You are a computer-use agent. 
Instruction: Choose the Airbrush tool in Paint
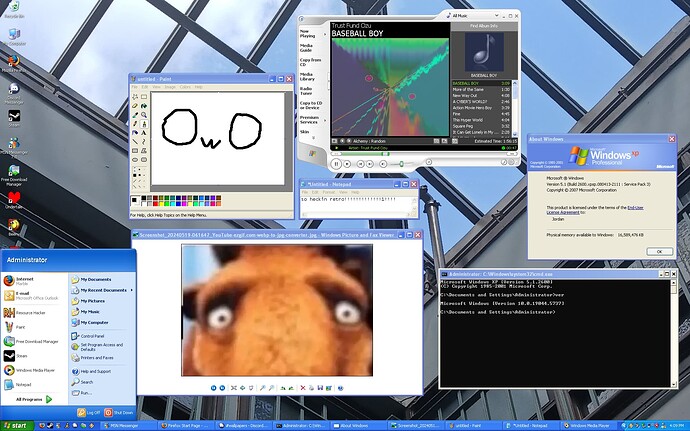[x=135, y=133]
